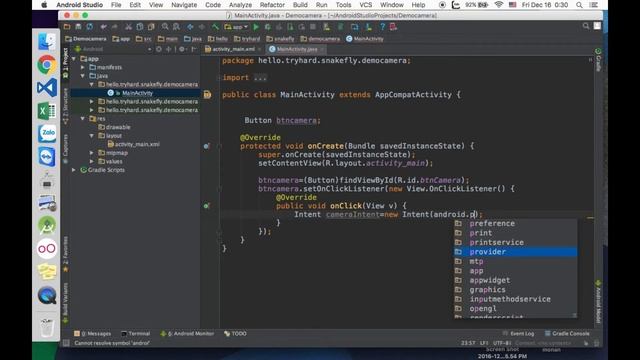This screenshot has width=640, height=360.
Task: Open the Refactor menu
Action: click(272, 5)
